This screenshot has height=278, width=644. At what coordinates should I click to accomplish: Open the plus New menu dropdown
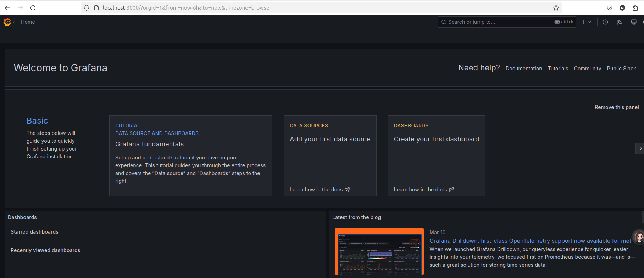pyautogui.click(x=586, y=22)
